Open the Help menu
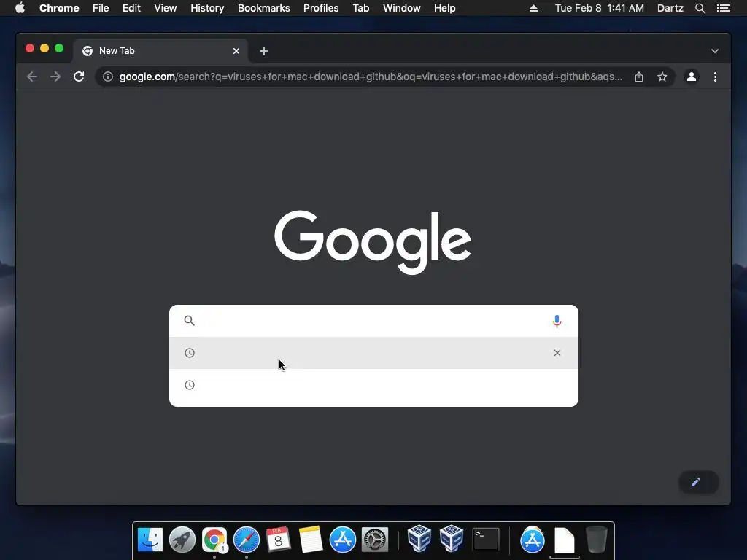Viewport: 747px width, 560px height. pyautogui.click(x=444, y=8)
